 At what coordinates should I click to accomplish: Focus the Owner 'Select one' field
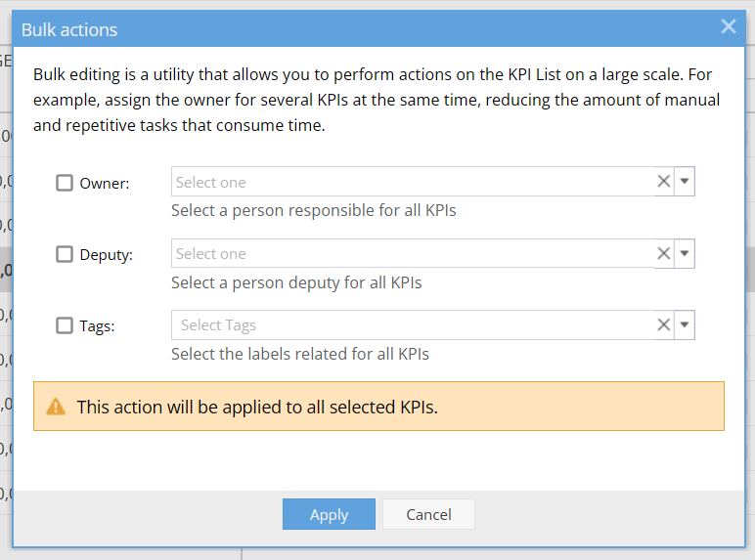click(x=413, y=182)
